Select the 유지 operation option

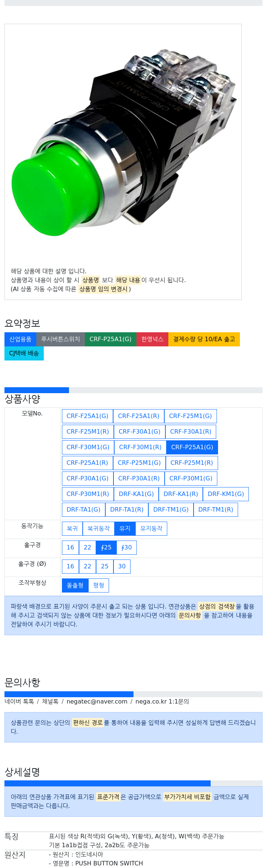125,529
